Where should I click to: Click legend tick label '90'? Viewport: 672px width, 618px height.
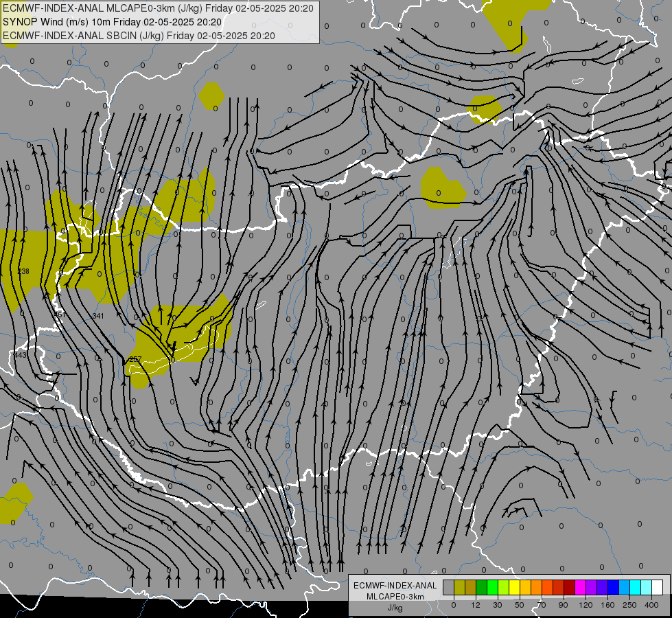point(563,605)
